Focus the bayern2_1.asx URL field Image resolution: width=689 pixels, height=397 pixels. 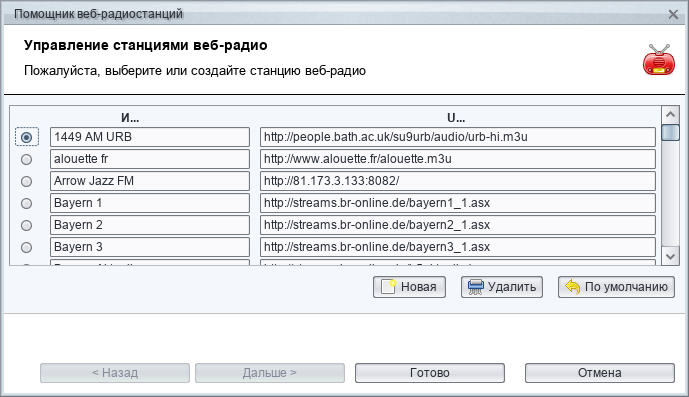[x=458, y=225]
